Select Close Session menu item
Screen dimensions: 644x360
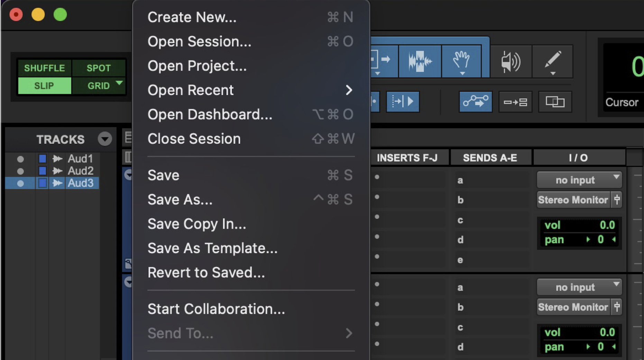click(x=194, y=139)
